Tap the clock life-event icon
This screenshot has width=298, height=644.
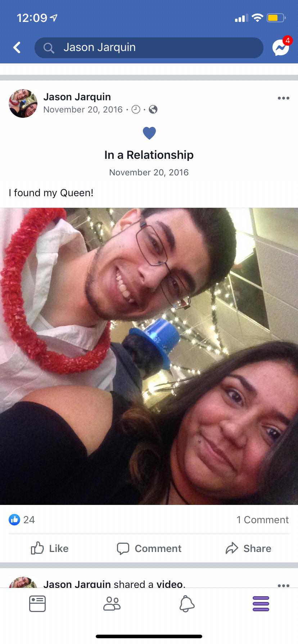(136, 109)
